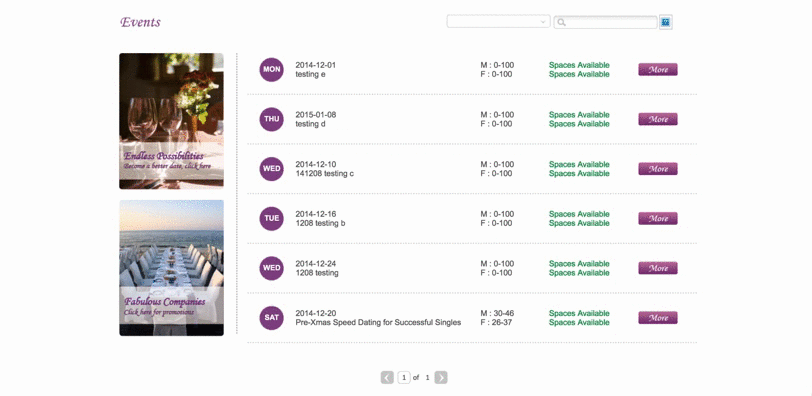Click the page number box

[404, 378]
